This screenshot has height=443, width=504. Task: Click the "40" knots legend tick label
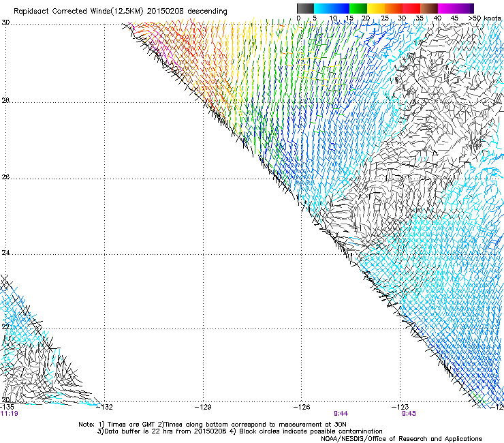click(x=437, y=18)
